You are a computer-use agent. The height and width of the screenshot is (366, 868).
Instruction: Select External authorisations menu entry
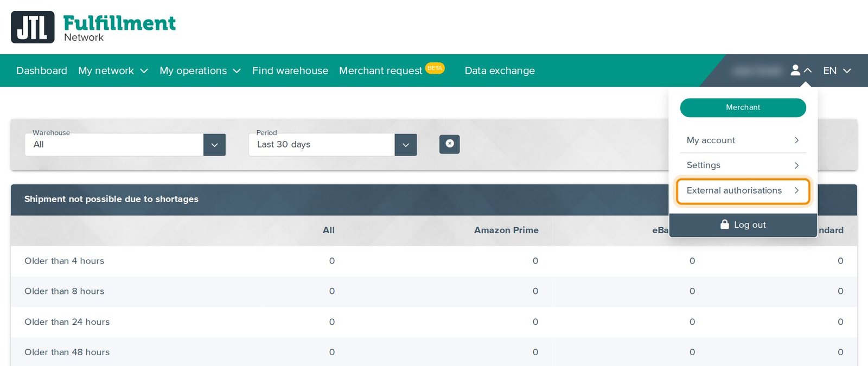(743, 191)
